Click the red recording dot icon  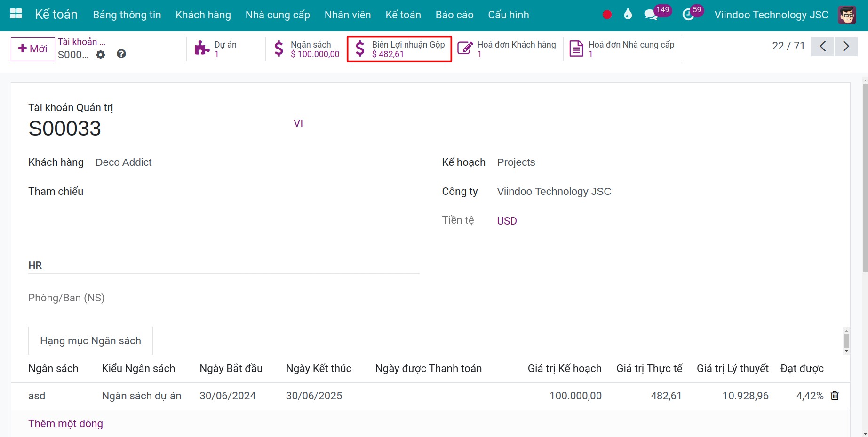pos(607,15)
